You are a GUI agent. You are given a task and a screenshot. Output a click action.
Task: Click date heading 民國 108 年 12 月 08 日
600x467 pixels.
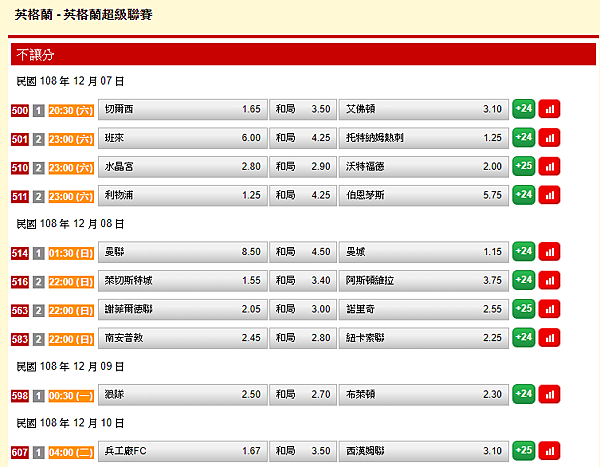(70, 224)
